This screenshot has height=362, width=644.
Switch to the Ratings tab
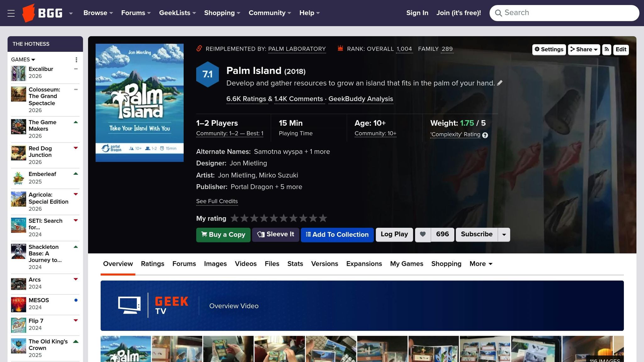153,264
